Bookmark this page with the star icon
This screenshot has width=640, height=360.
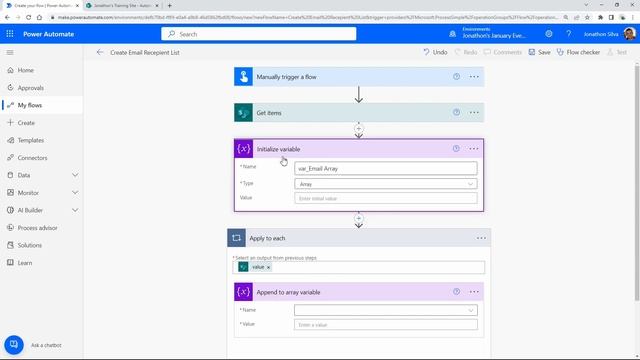click(587, 18)
